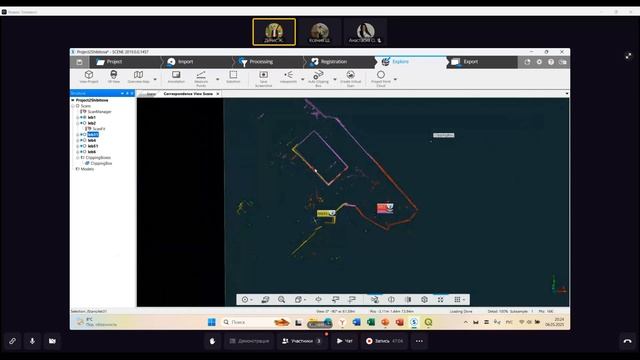Image resolution: width=640 pixels, height=360 pixels.
Task: Select the highlighted participant video thumbnail
Action: [x=274, y=32]
